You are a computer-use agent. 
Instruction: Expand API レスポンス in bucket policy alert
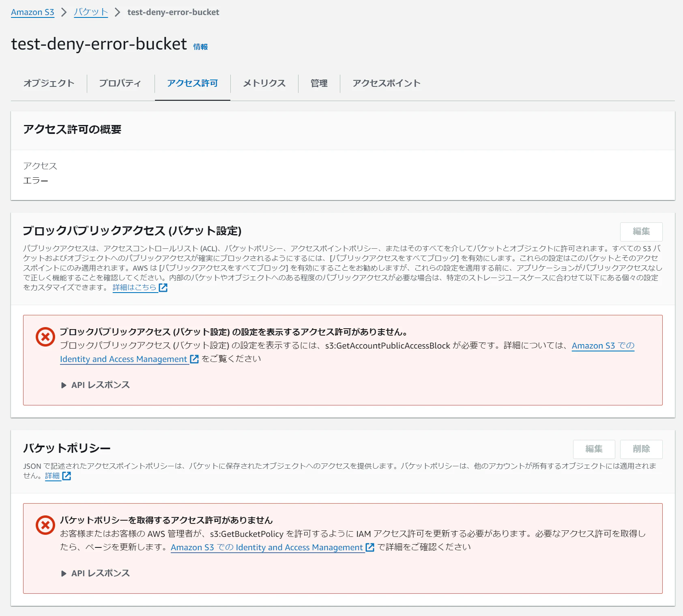pos(95,573)
